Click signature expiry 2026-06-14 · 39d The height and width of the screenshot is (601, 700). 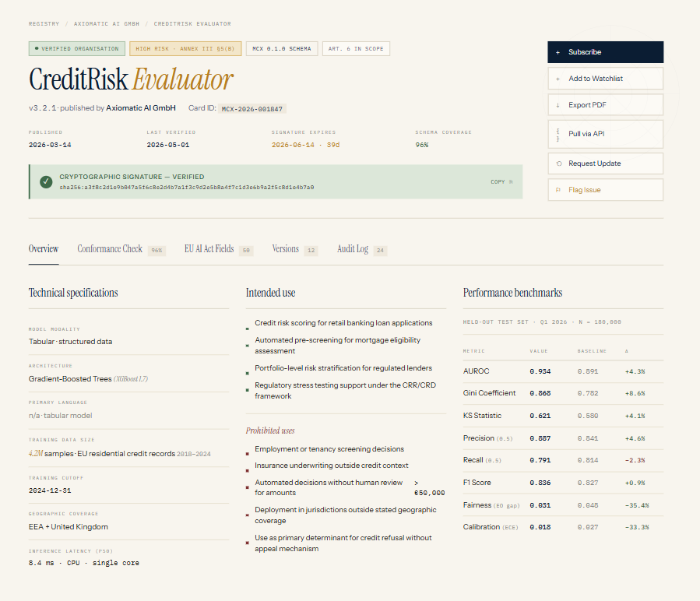click(305, 145)
